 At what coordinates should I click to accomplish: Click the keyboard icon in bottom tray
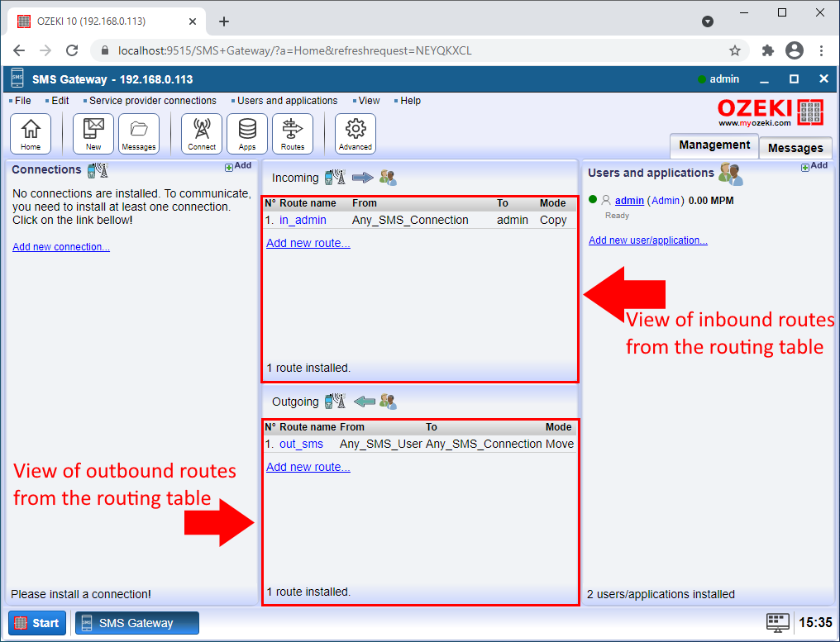[777, 623]
